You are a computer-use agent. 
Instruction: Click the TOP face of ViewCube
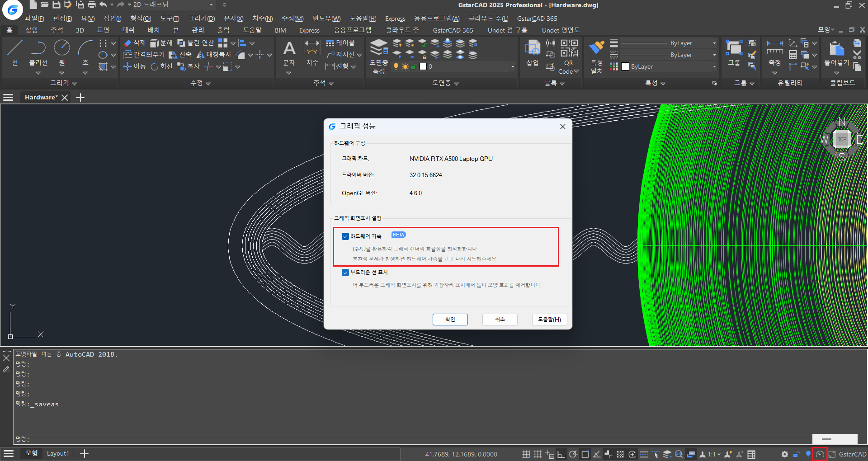click(842, 139)
